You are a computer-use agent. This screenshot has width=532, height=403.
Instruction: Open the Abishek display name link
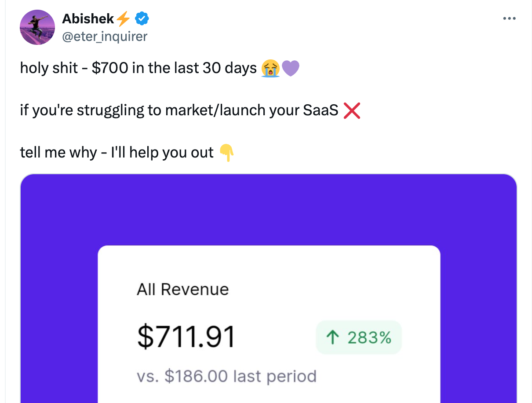click(88, 18)
